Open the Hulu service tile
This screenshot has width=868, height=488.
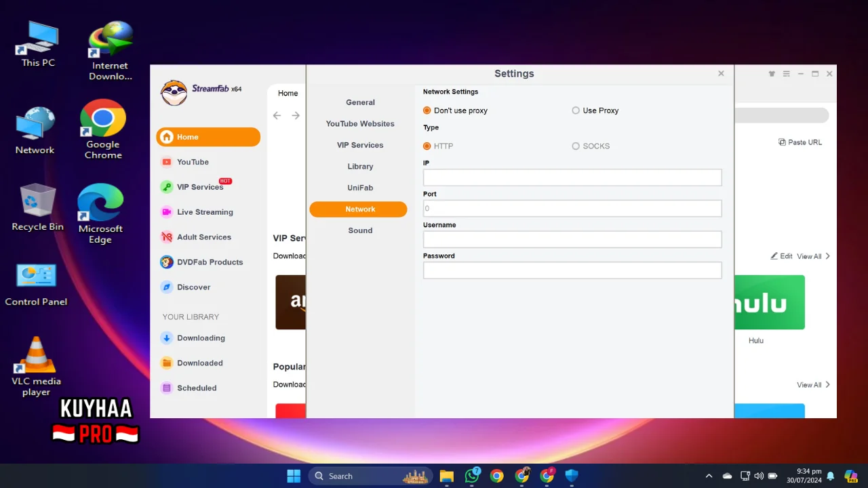(x=769, y=302)
